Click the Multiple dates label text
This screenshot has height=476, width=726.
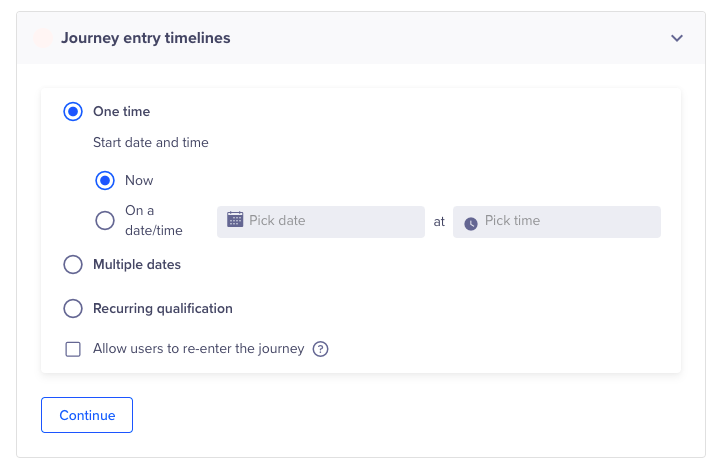point(137,265)
